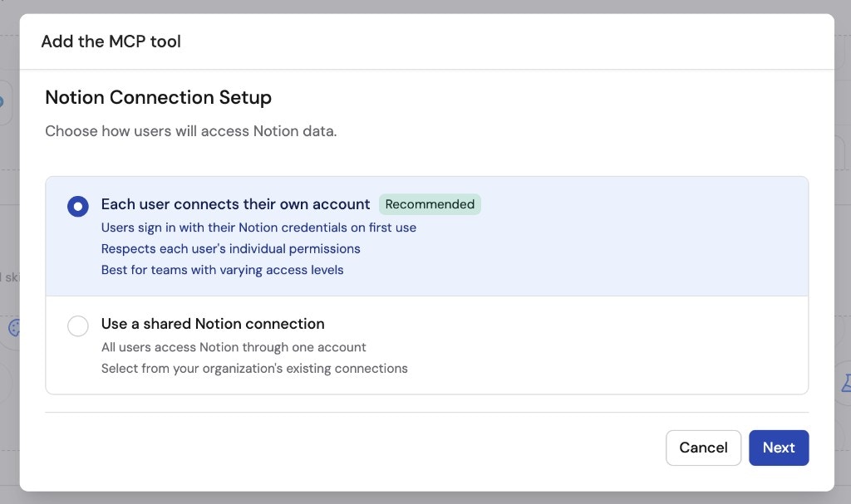The width and height of the screenshot is (851, 504).
Task: Click "Users sign in with their Notion credentials" line
Action: coord(258,228)
